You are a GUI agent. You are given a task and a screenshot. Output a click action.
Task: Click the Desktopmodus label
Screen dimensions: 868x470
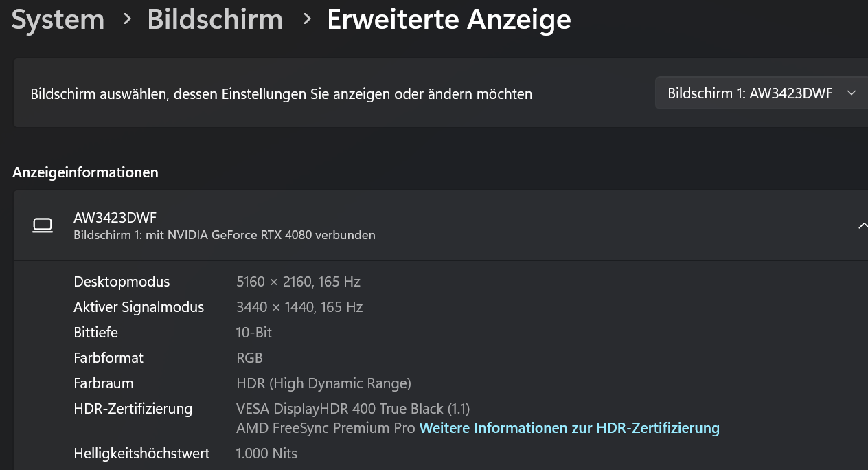click(x=122, y=282)
